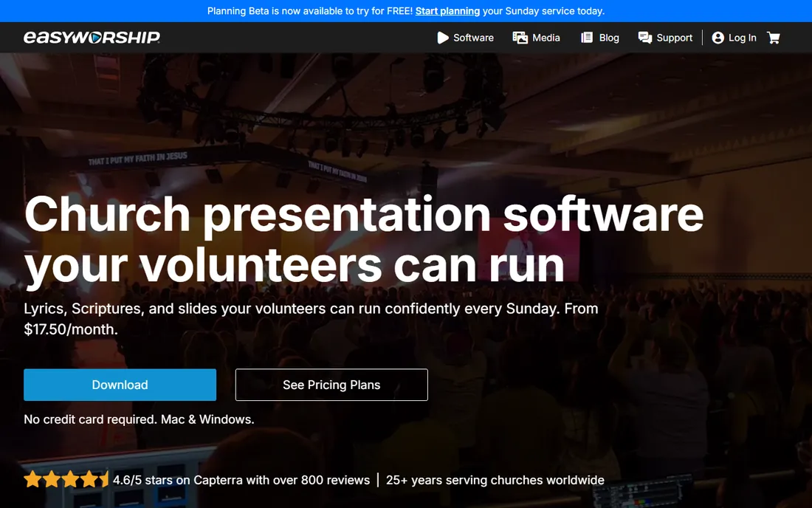Go to the Blog page
Screen dimensions: 812x508
(x=600, y=38)
